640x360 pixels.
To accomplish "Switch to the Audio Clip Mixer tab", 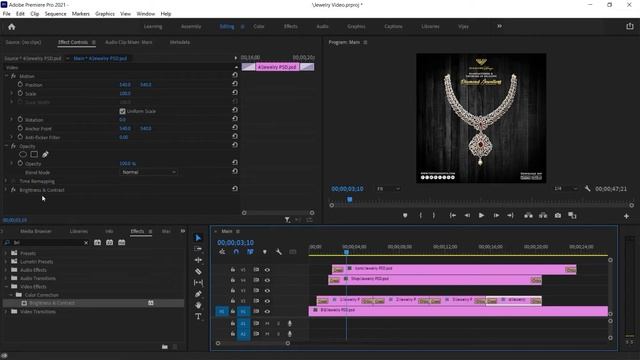I will pyautogui.click(x=129, y=42).
